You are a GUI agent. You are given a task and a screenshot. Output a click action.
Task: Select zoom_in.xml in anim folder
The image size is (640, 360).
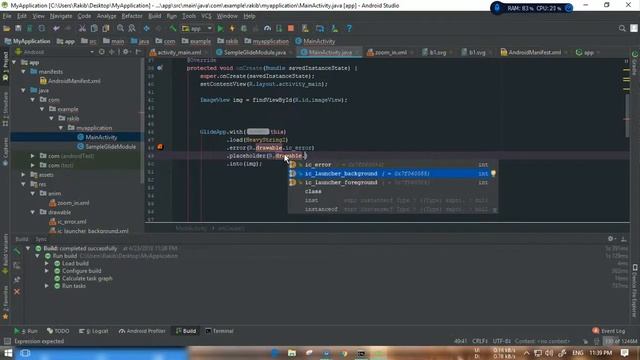point(73,203)
